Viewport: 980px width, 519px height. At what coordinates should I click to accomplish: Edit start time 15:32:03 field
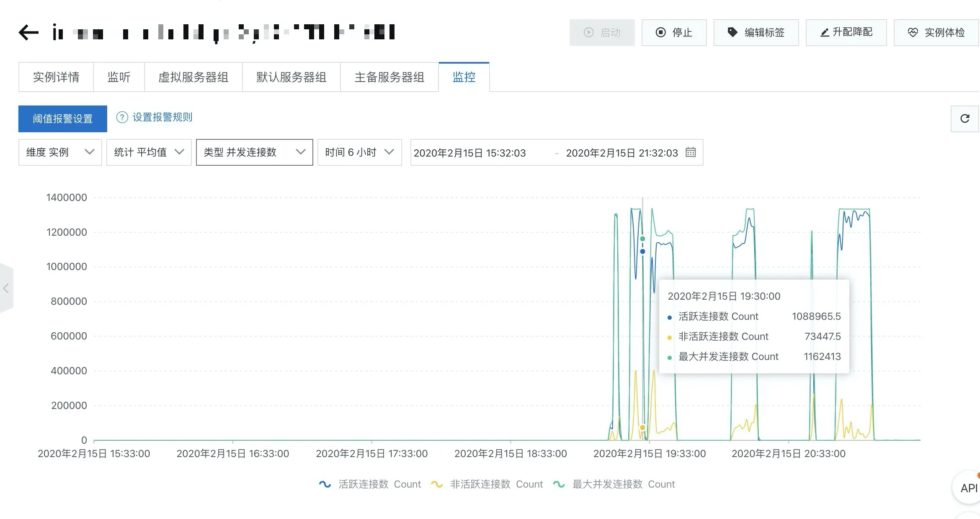tap(469, 153)
